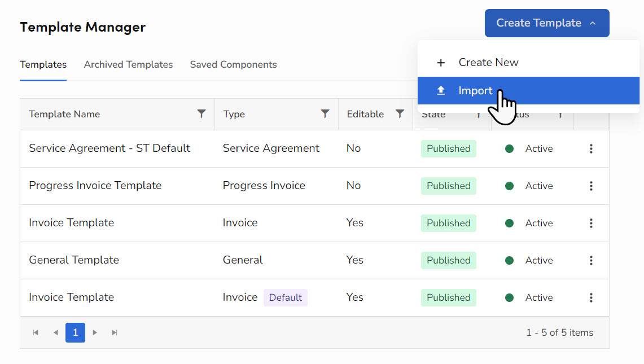Viewport: 644px width, 364px height.
Task: Click the Active dot beside Progress Invoice Template
Action: point(510,186)
